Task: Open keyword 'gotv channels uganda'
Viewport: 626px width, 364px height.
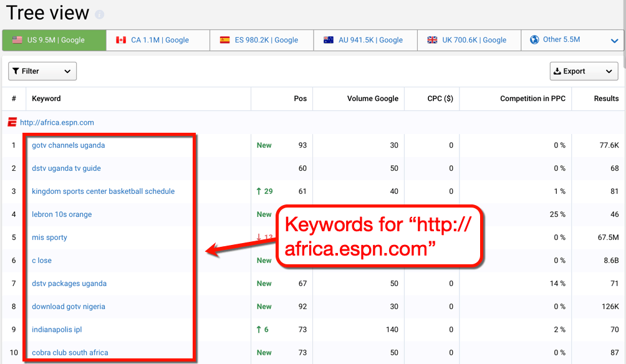Action: click(69, 145)
